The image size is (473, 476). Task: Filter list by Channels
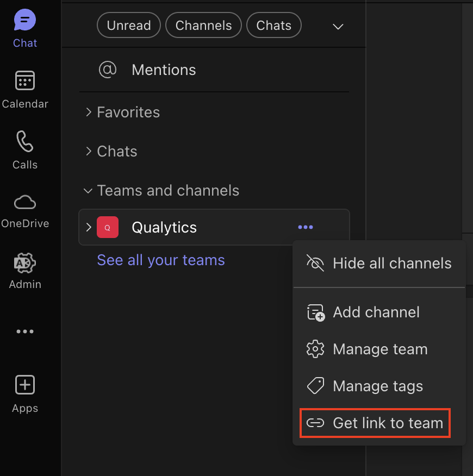pos(203,25)
